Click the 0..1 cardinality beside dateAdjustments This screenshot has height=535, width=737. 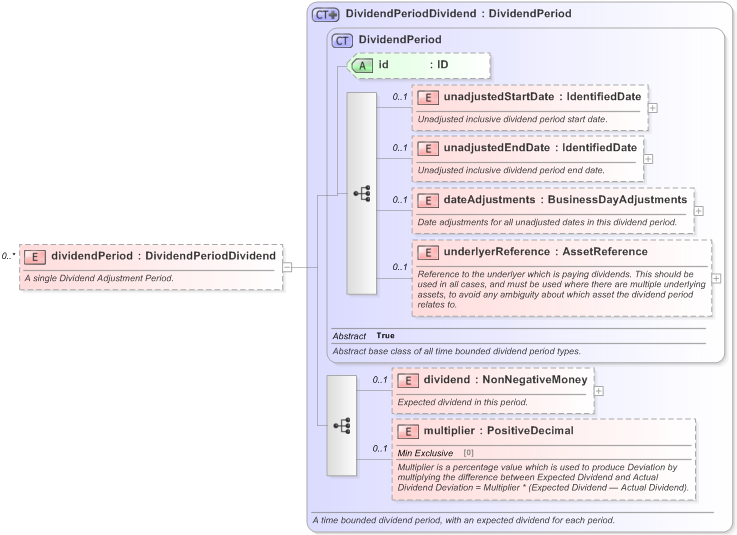[400, 200]
